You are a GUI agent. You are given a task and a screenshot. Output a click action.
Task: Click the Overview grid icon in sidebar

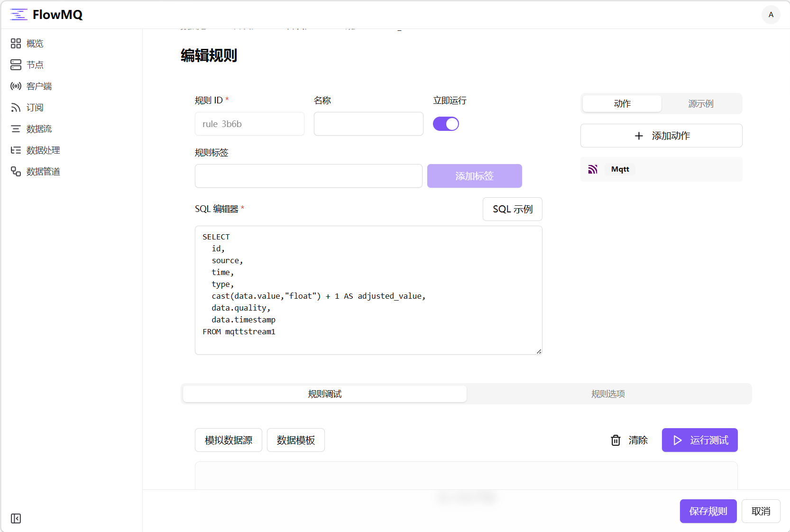pos(16,44)
